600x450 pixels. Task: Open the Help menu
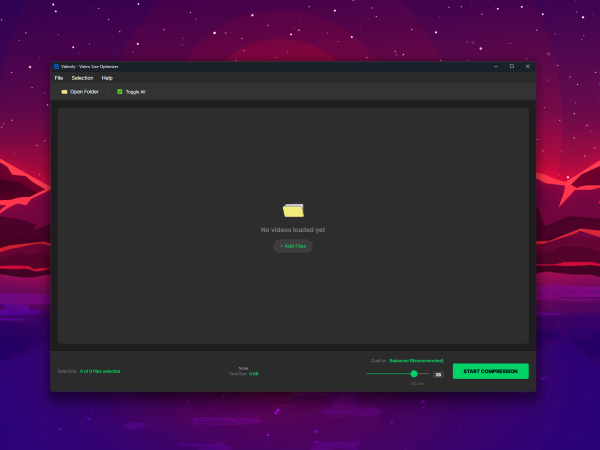pyautogui.click(x=107, y=78)
